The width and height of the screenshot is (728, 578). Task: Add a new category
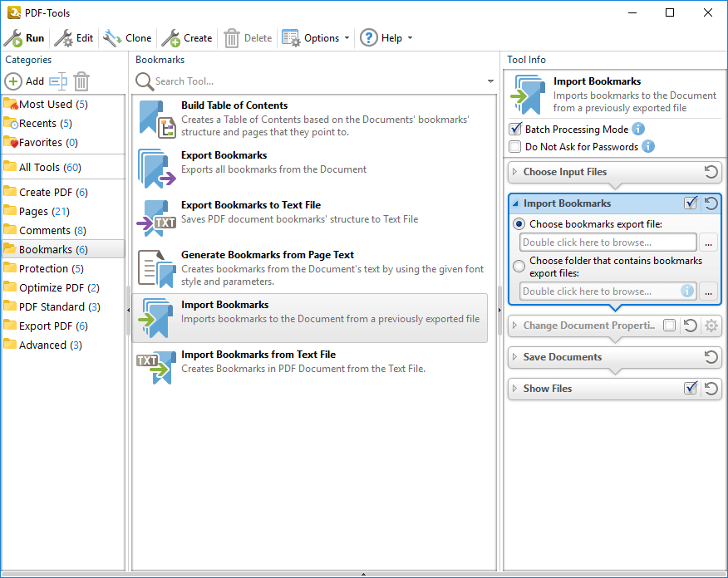pos(25,81)
